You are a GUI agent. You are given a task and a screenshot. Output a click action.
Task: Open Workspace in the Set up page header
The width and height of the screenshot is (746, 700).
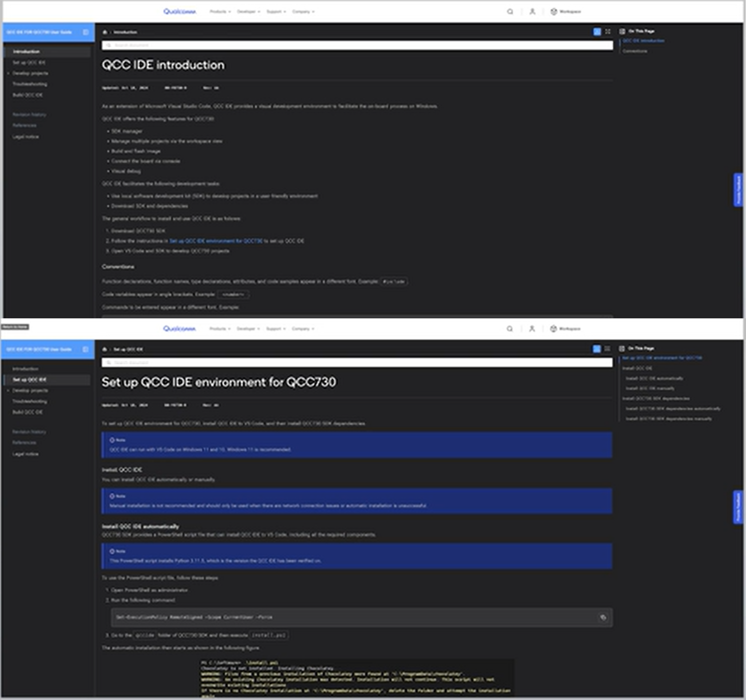(x=565, y=329)
